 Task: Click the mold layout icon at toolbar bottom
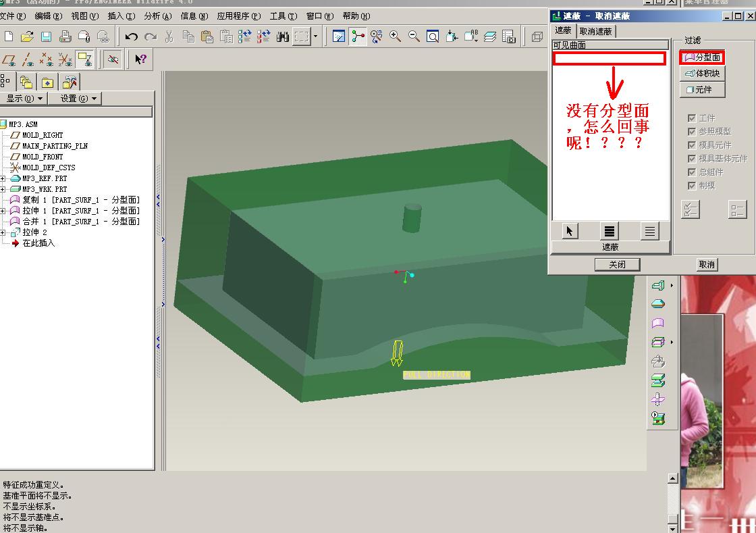(658, 418)
